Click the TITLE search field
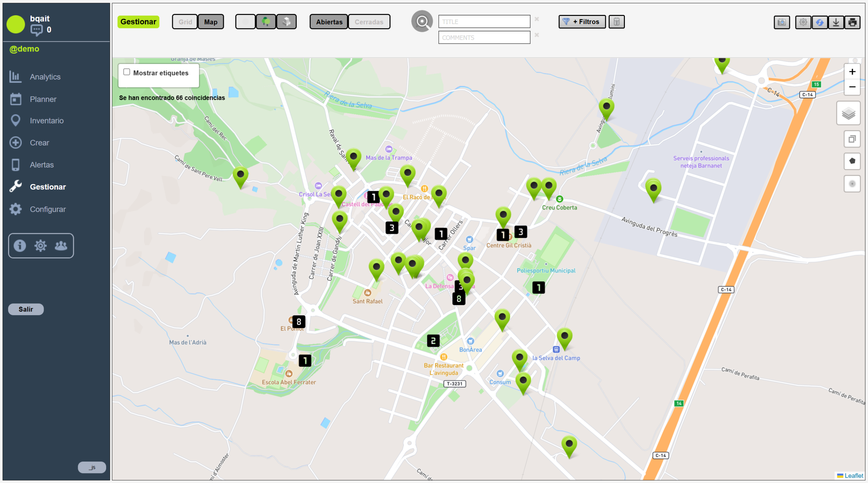Image resolution: width=868 pixels, height=483 pixels. (x=484, y=22)
